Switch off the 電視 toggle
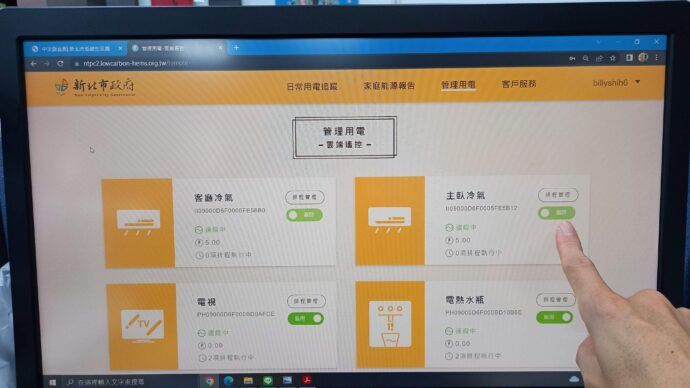 pos(306,318)
